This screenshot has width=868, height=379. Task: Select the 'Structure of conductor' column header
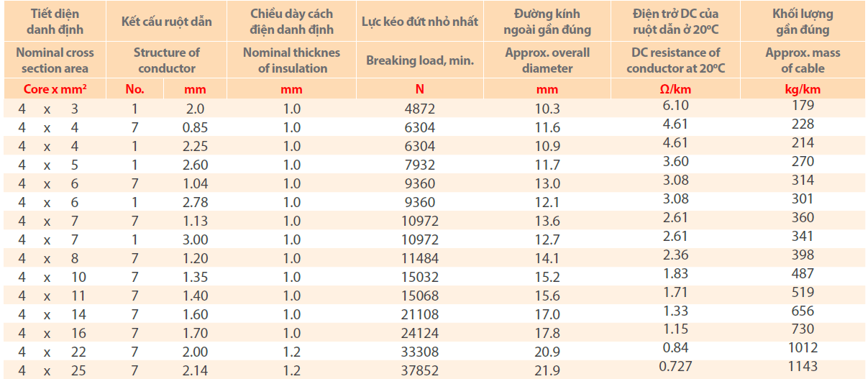point(167,60)
